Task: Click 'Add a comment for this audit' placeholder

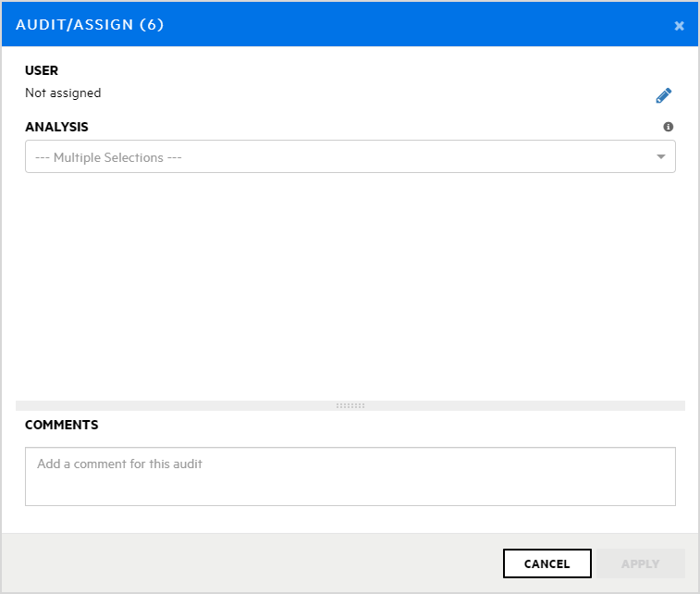Action: coord(119,464)
